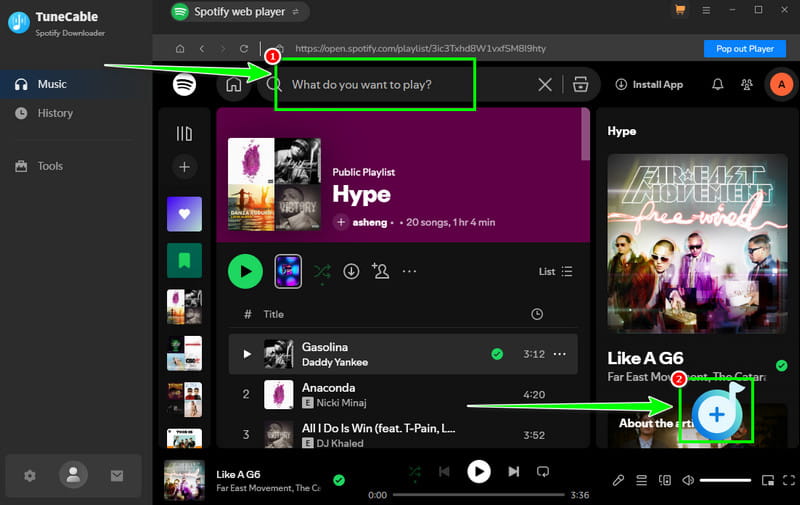The image size is (800, 505).
Task: Show lyrics with the microphone icon
Action: click(x=618, y=480)
